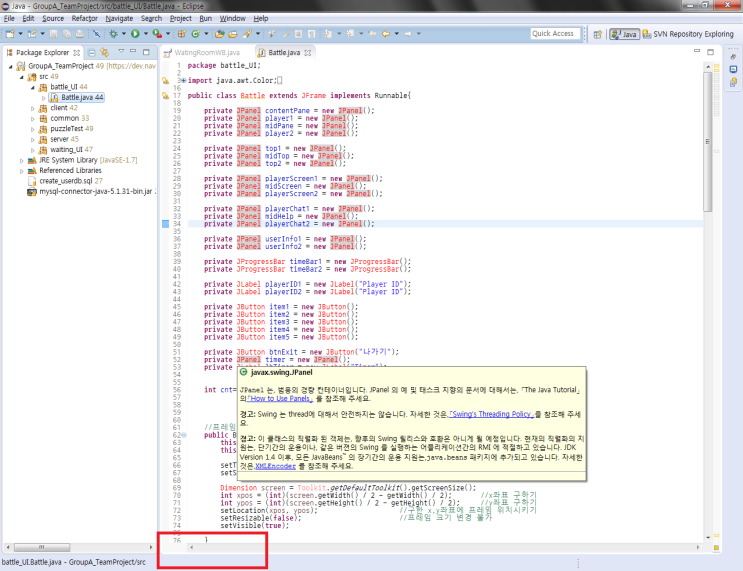Open the New wizard dropdown arrow
This screenshot has height=571, width=743.
coord(20,34)
